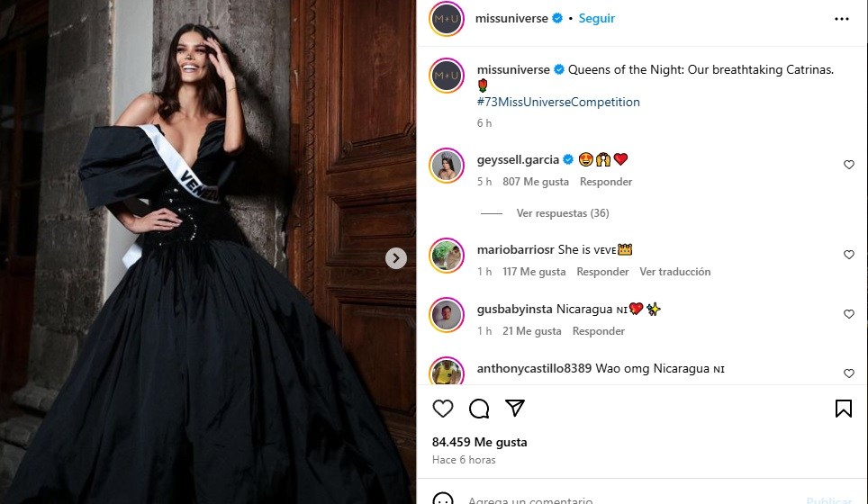The height and width of the screenshot is (504, 868).
Task: Open the #73MissUniverseCompetition hashtag
Action: point(558,102)
